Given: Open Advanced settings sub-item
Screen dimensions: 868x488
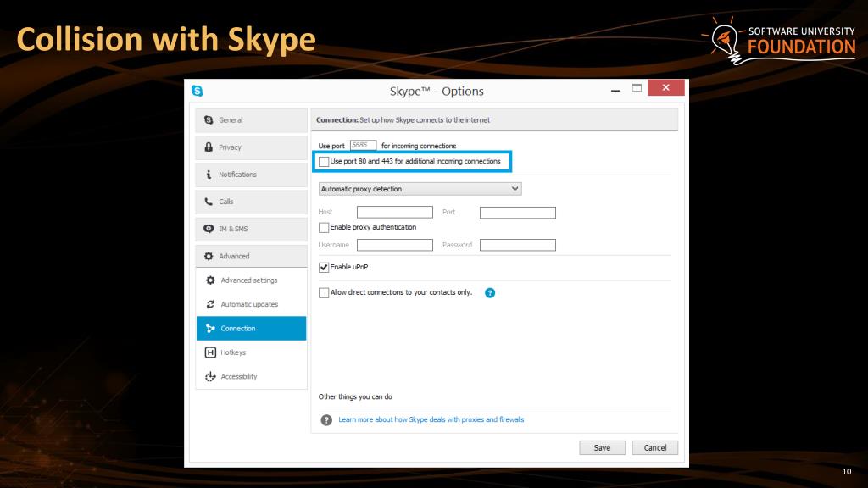Looking at the screenshot, I should tap(251, 280).
